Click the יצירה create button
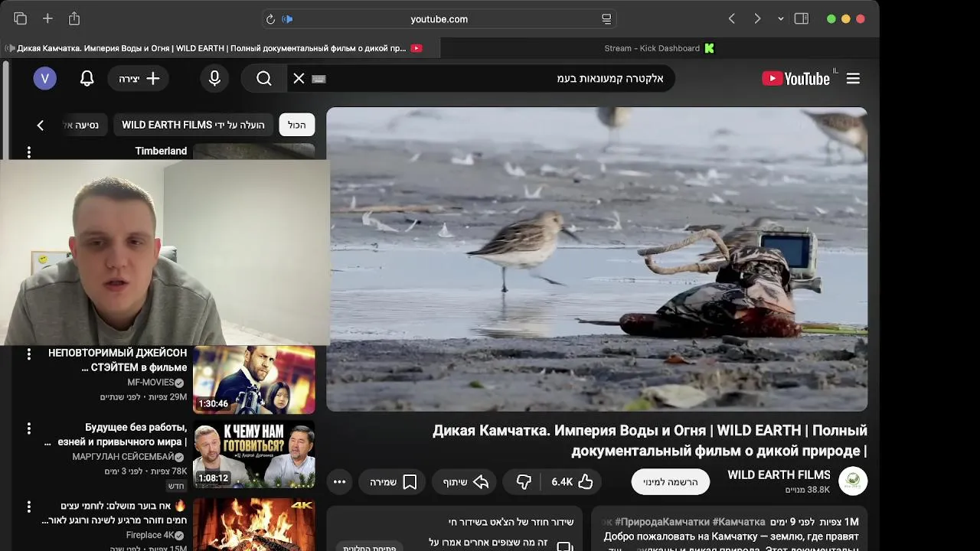Image resolution: width=980 pixels, height=551 pixels. coord(139,79)
